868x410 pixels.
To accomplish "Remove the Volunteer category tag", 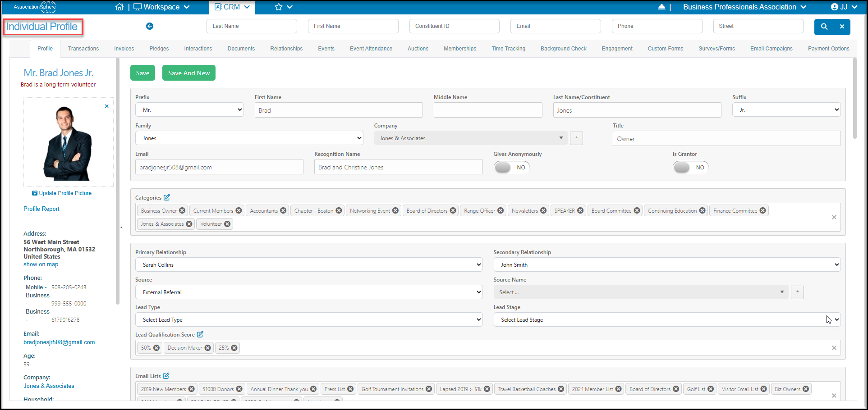I will coord(227,224).
